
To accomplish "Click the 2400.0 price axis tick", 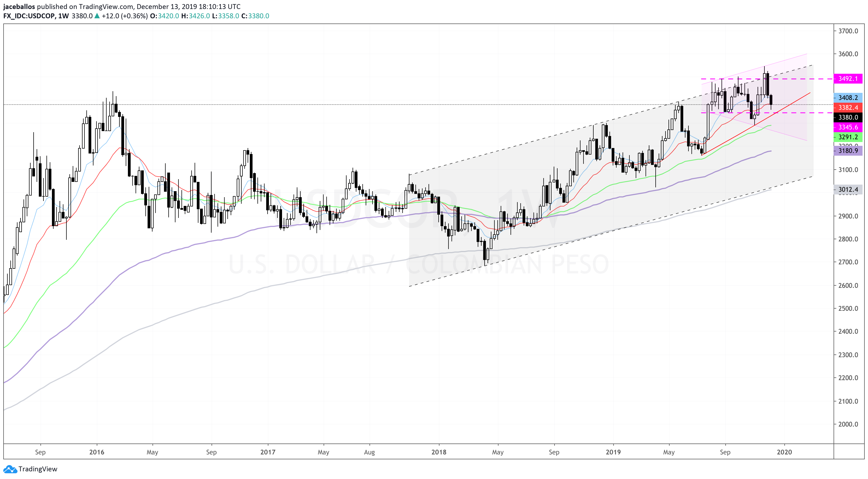I will pos(848,331).
